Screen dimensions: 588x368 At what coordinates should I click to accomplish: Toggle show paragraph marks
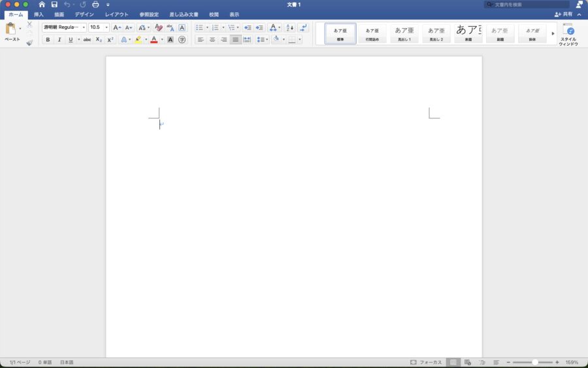pos(303,27)
